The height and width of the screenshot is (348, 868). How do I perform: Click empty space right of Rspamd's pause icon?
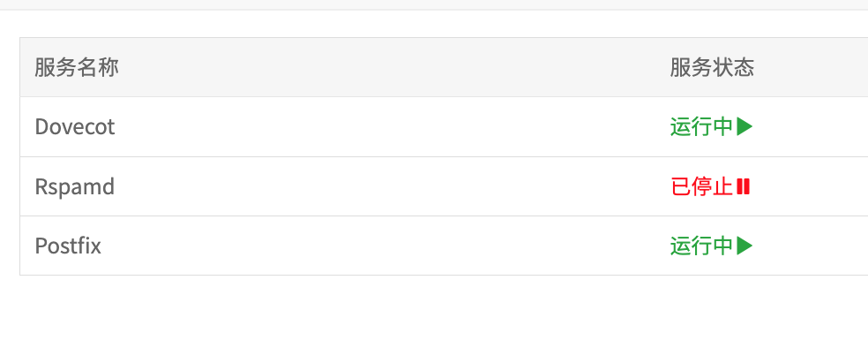811,186
